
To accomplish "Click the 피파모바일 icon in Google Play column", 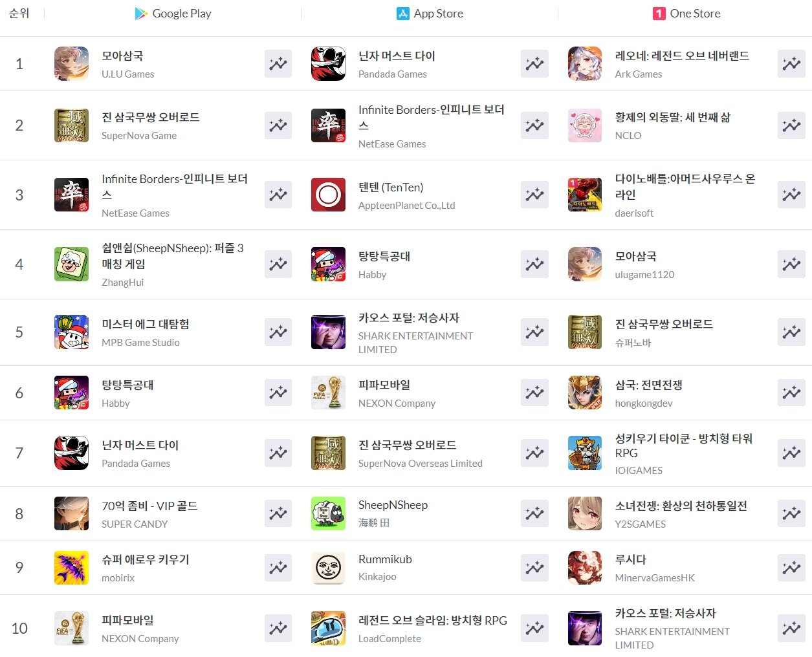I will (x=71, y=628).
